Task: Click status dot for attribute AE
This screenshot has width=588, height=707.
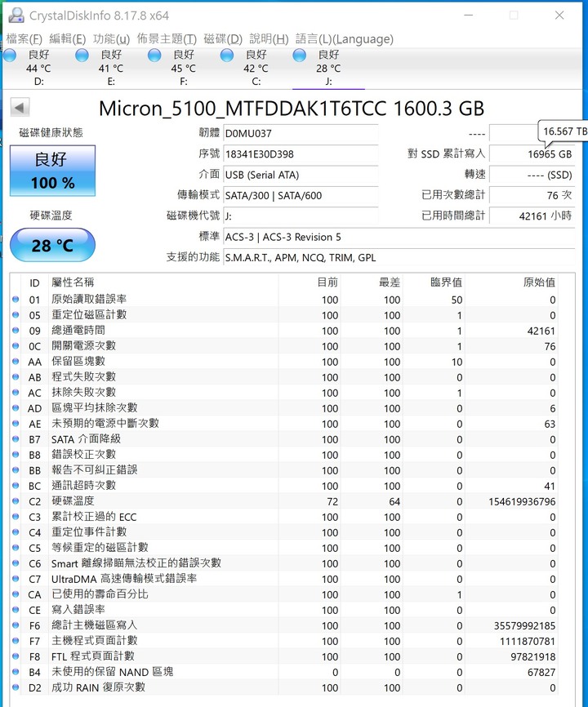Action: click(x=16, y=424)
